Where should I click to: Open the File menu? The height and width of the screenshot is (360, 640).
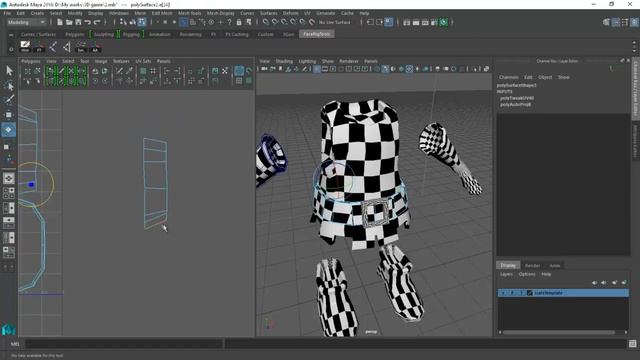click(x=7, y=13)
